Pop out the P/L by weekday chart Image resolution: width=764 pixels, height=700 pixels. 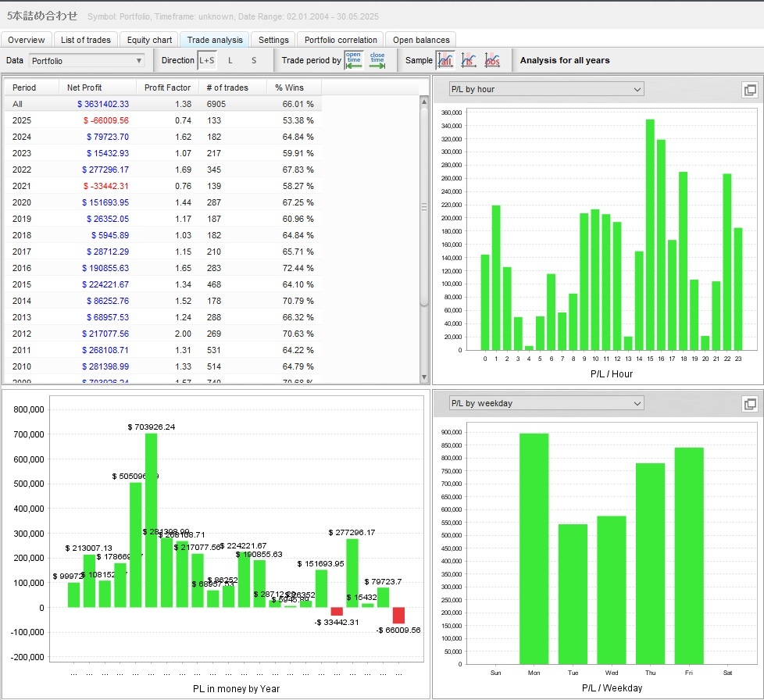749,404
